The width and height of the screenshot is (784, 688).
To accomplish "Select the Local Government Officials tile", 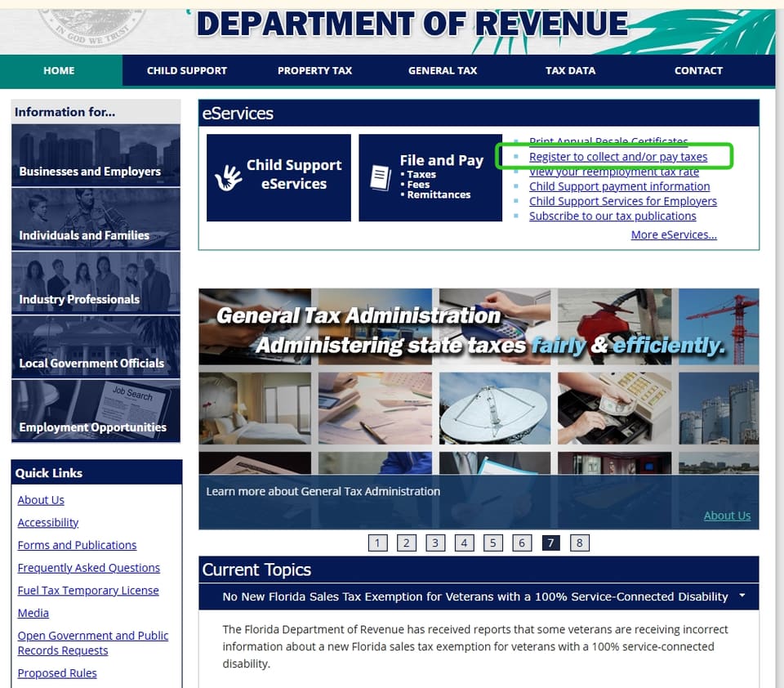I will pos(96,347).
